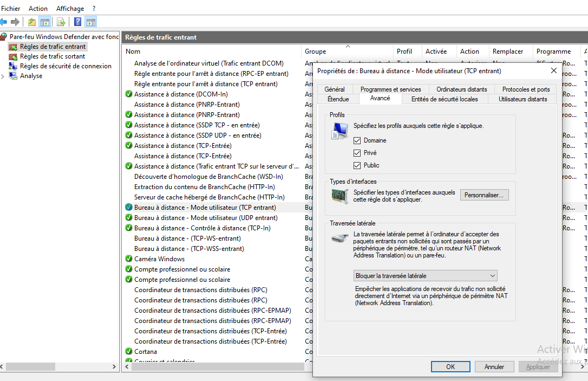Click the rules list horizontal scrollbar left arrow
This screenshot has height=381, width=588.
127,366
